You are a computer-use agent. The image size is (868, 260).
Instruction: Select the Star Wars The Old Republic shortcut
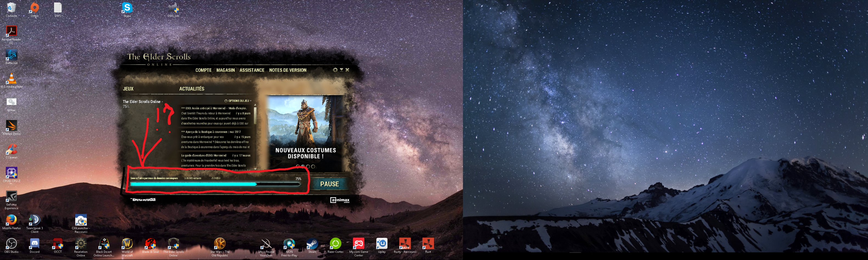tap(220, 248)
